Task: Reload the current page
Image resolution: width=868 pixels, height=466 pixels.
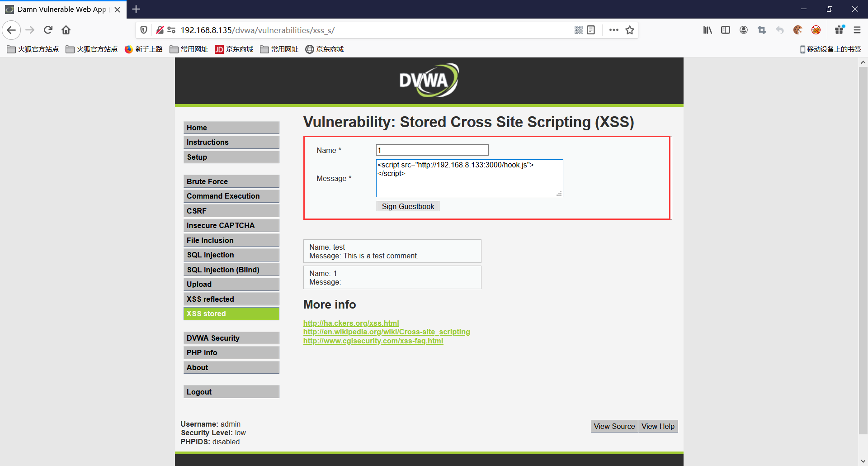Action: pyautogui.click(x=48, y=30)
